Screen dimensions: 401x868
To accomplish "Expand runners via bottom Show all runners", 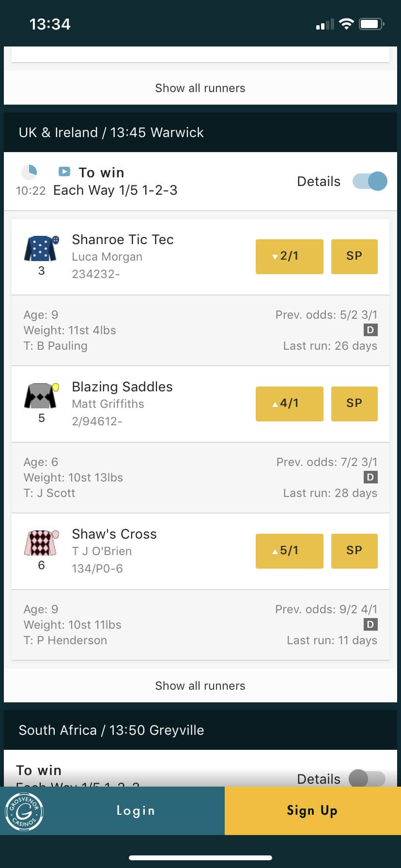I will (200, 685).
